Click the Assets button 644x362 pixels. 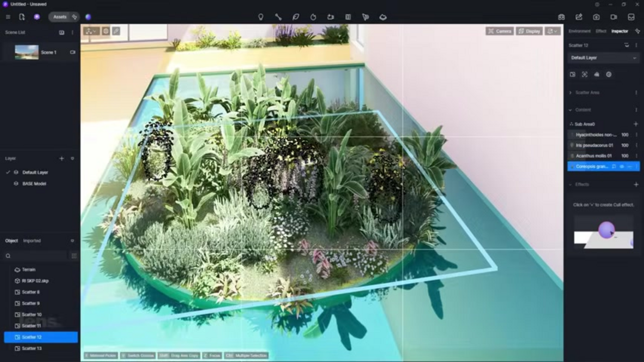[x=60, y=17]
